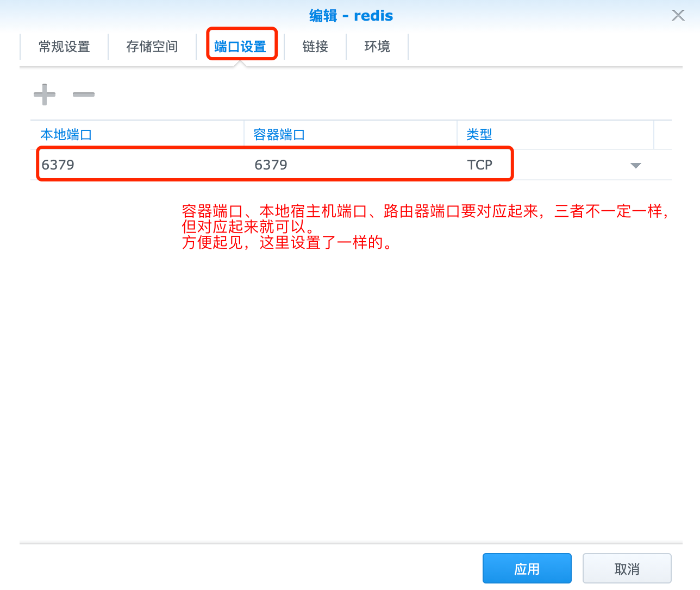
Task: Switch to the 常规设置 tab
Action: 64,47
